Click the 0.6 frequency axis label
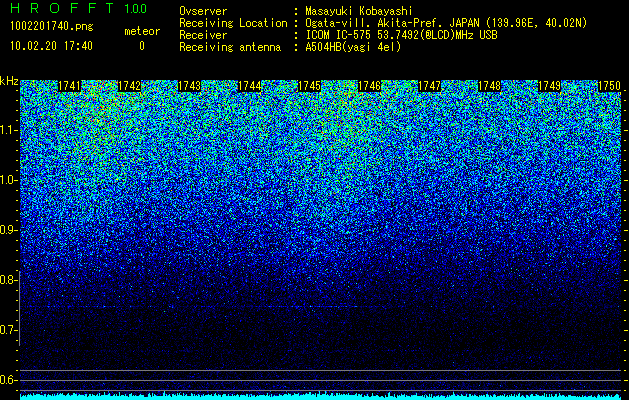This screenshot has width=629, height=400. coord(8,380)
